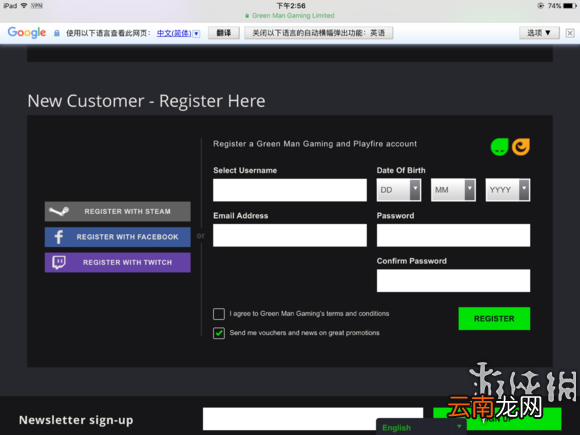Tick the agree to terms and conditions checkbox

tap(219, 314)
